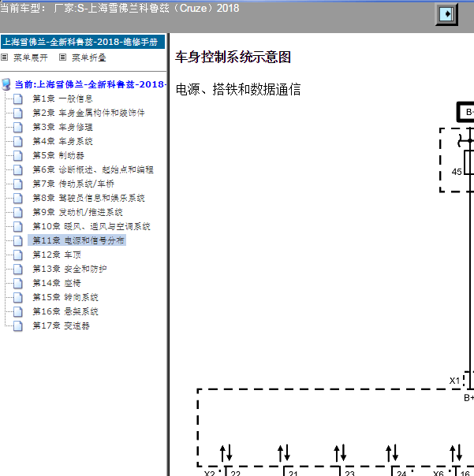Click the page icon of 第10章
Image resolution: width=474 pixels, height=476 pixels.
point(18,227)
